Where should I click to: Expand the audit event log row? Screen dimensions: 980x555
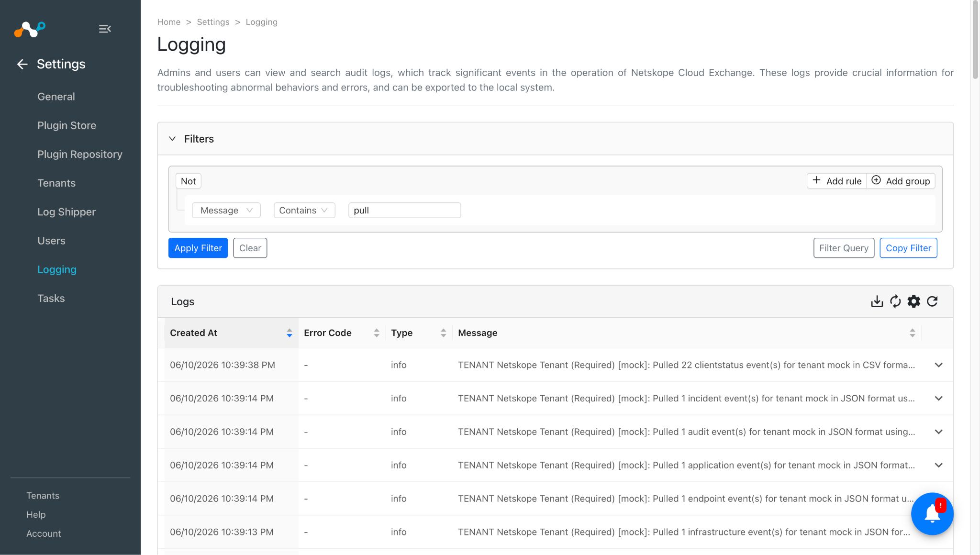tap(939, 432)
